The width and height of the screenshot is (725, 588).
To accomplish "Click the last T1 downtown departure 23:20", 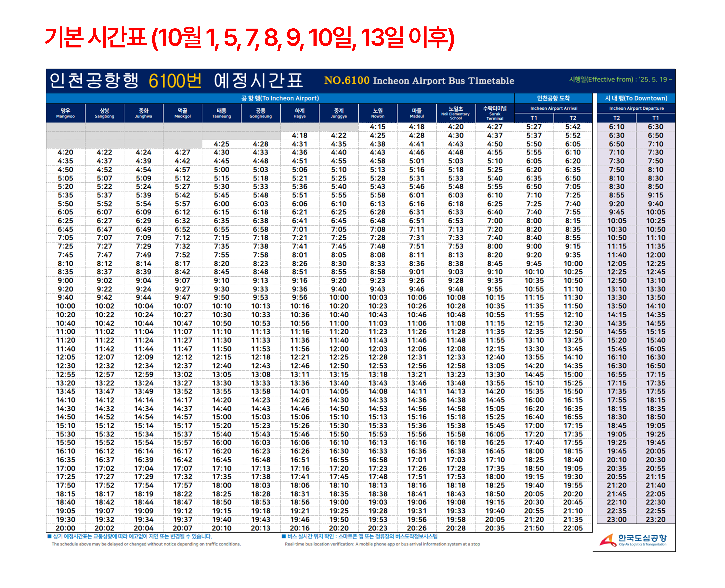I will coord(656,519).
